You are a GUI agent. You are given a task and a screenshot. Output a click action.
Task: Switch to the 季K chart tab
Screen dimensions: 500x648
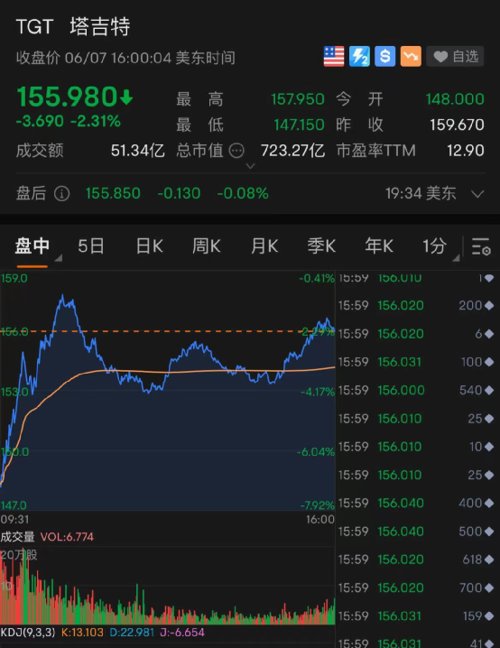point(321,246)
